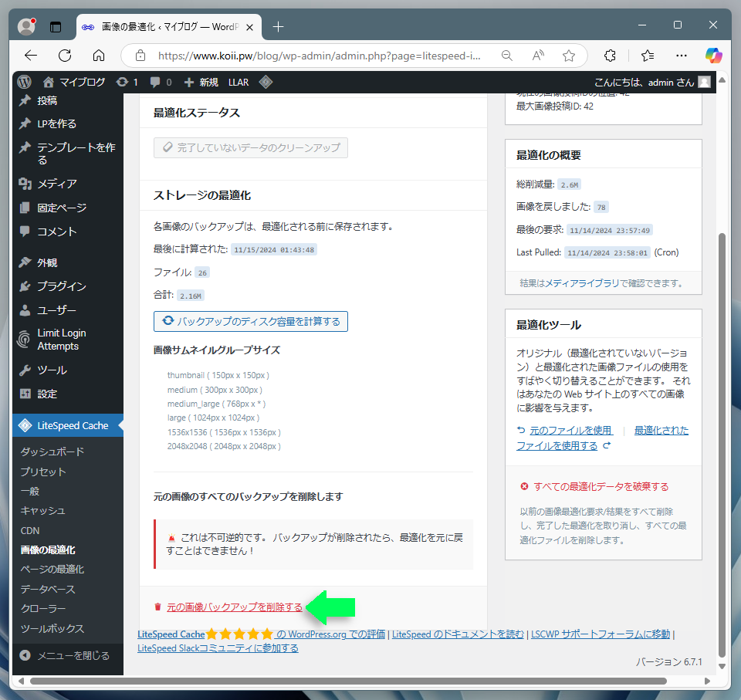Open LiteSpeed Slackコミュニティに参加する link

click(218, 648)
